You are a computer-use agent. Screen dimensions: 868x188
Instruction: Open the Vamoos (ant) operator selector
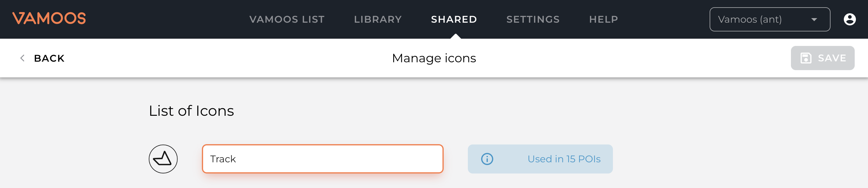(x=769, y=19)
